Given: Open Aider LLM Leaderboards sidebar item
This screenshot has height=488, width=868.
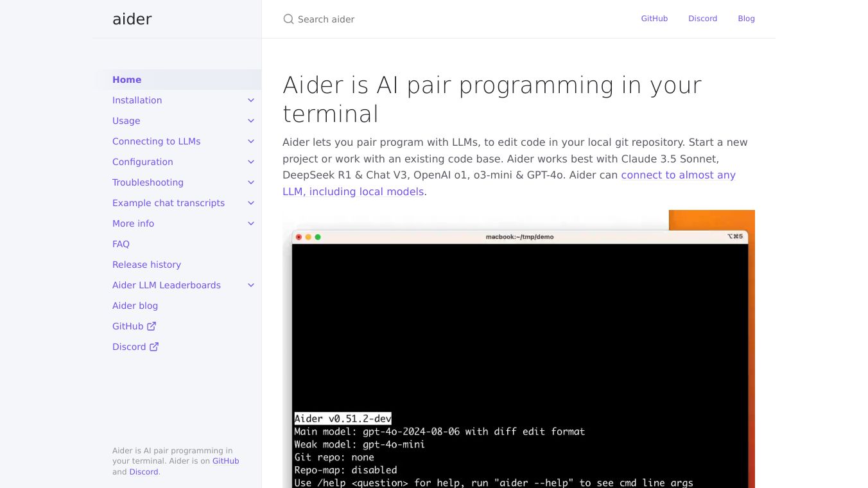Looking at the screenshot, I should pos(166,285).
